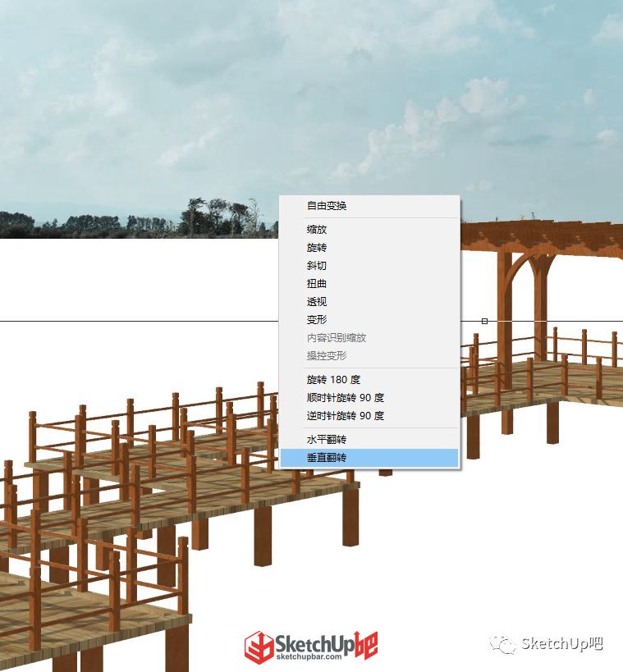
Task: Pick 斜切 in the context menu
Action: [x=369, y=266]
